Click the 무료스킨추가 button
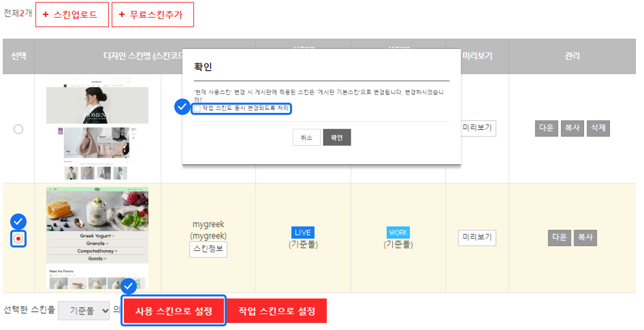The image size is (644, 330). click(x=152, y=15)
